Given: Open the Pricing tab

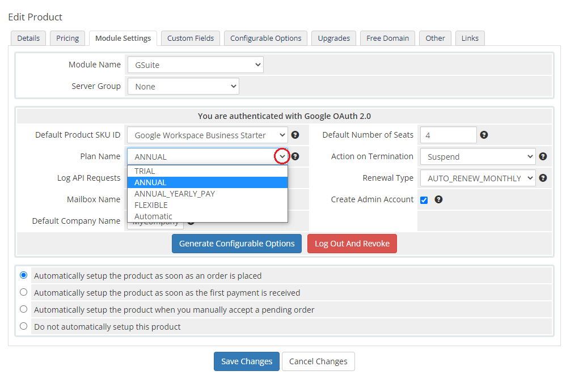Looking at the screenshot, I should click(x=67, y=38).
